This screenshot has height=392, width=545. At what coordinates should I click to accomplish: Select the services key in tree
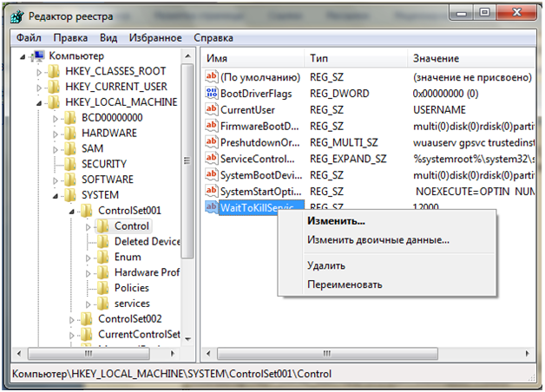[x=132, y=304]
